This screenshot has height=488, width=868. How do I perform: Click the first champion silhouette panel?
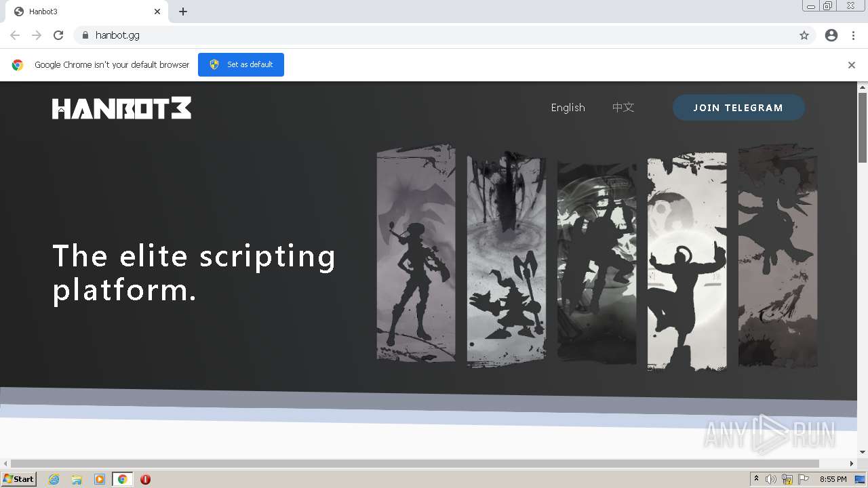coord(416,253)
